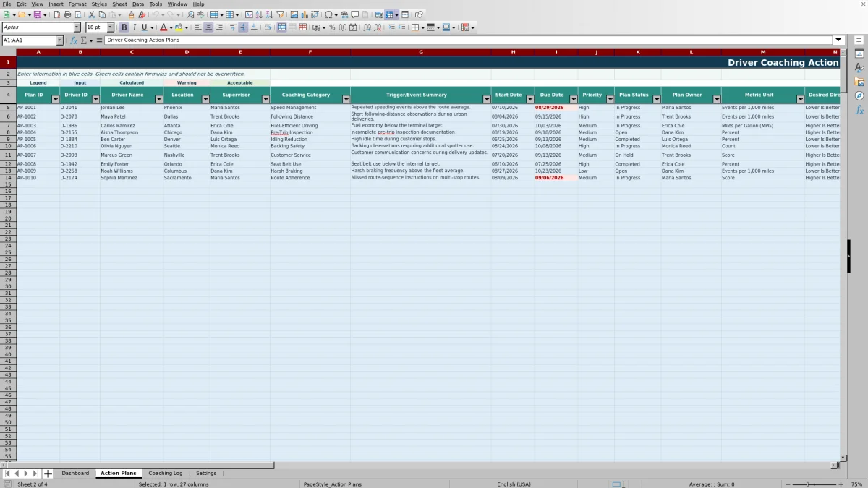Click the yellow background color swatch
The width and height of the screenshot is (868, 488).
click(179, 27)
